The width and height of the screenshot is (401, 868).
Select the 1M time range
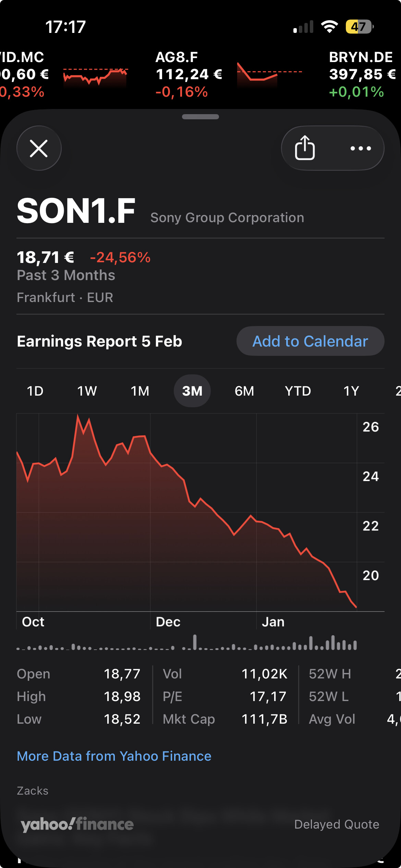(140, 391)
